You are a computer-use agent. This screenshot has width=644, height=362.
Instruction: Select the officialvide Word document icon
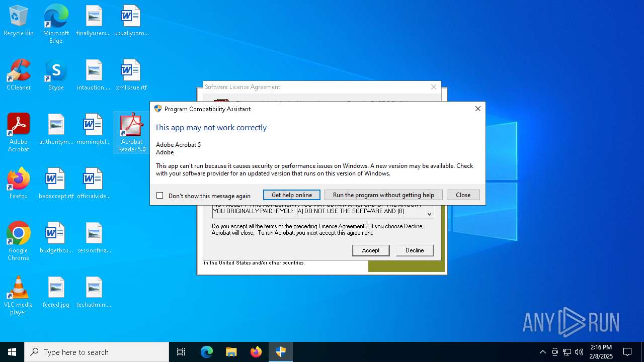point(94,184)
